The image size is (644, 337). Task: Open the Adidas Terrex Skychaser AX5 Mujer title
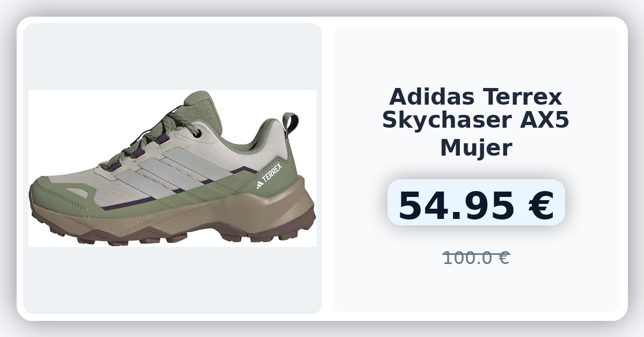(475, 122)
